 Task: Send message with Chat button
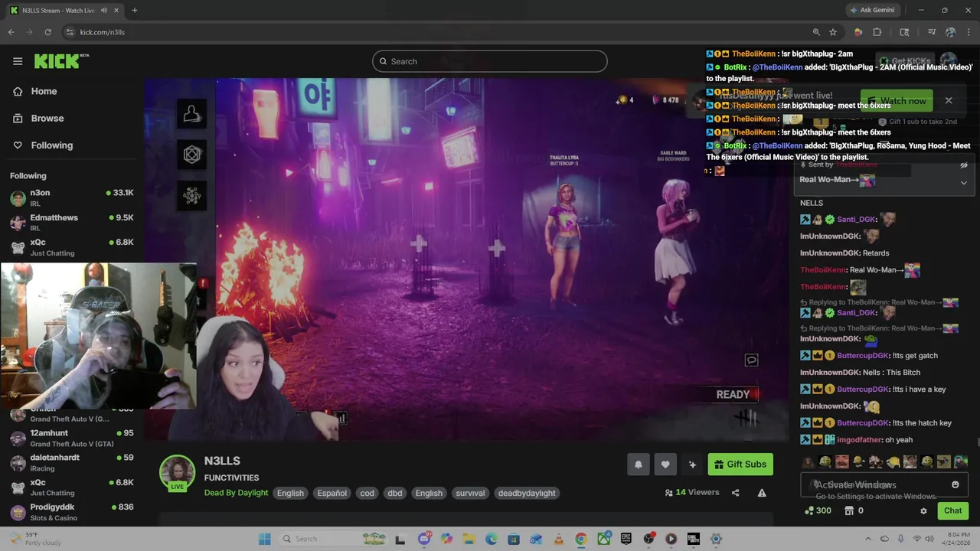pos(952,510)
